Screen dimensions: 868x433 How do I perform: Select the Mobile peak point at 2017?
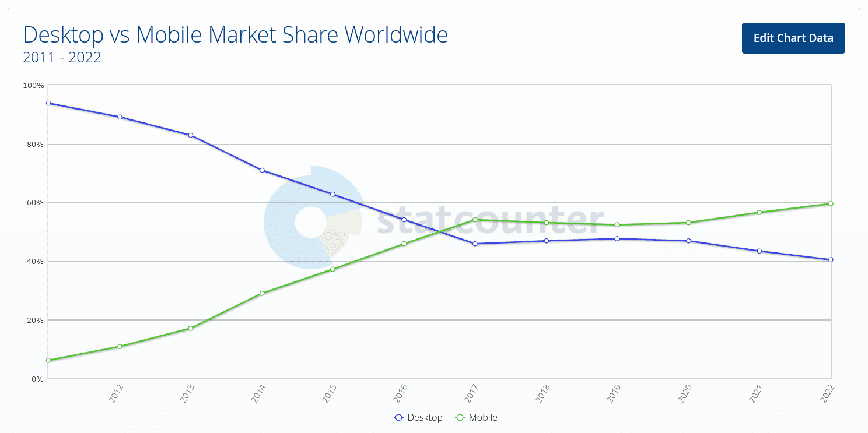click(475, 220)
